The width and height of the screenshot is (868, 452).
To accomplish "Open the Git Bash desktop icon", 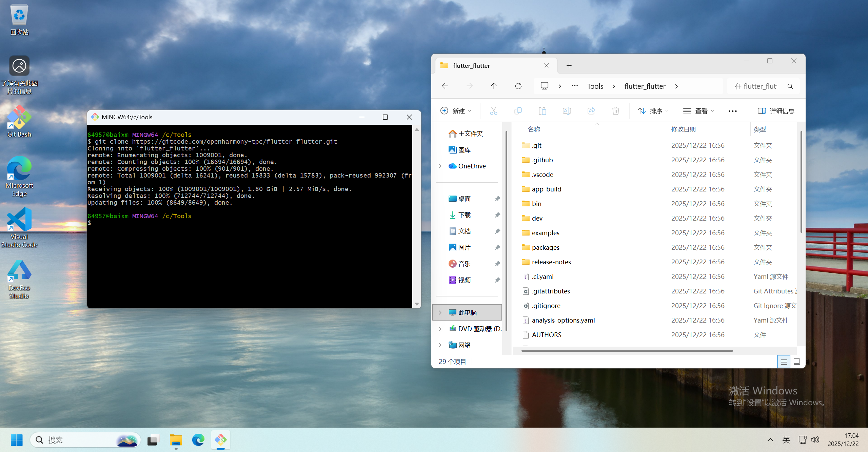I will pos(19,121).
